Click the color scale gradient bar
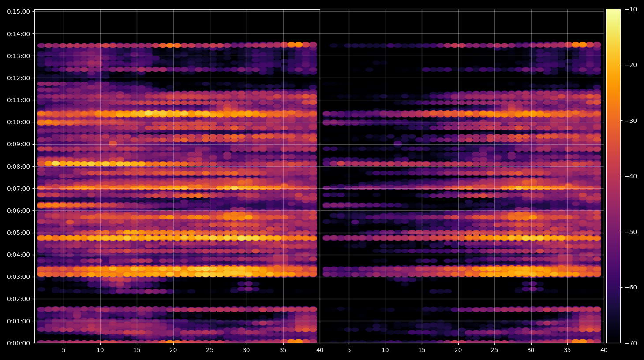 pyautogui.click(x=613, y=176)
